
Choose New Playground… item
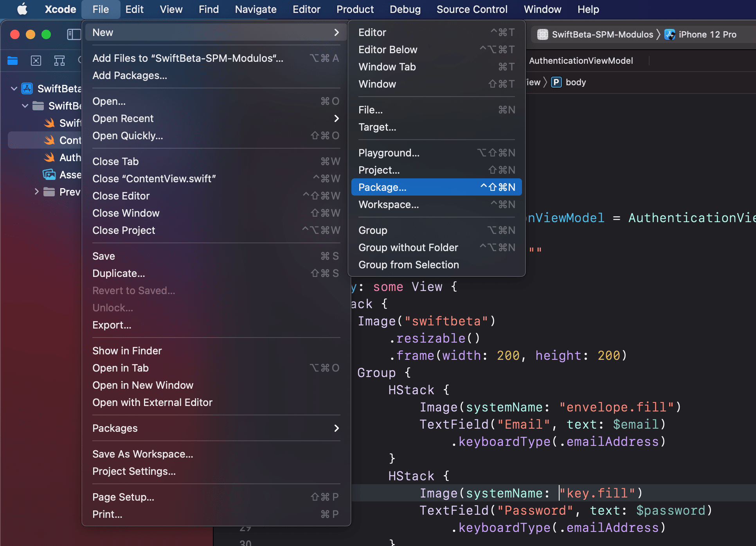pos(437,153)
